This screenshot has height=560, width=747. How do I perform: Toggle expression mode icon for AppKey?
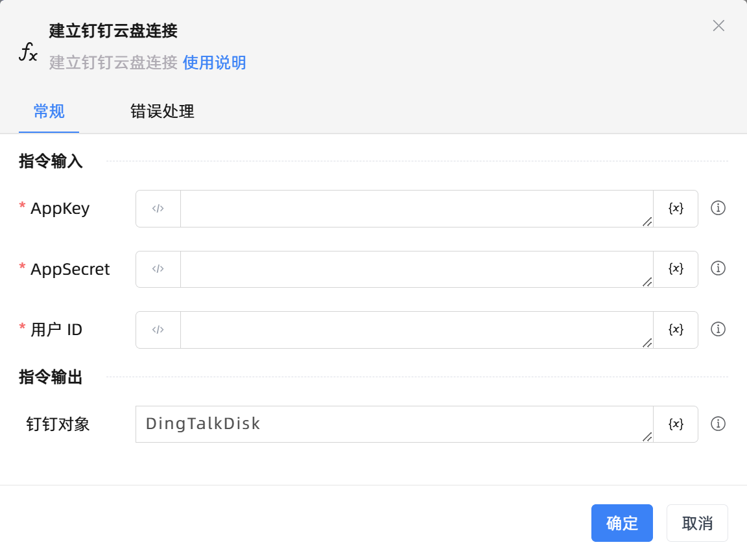click(158, 209)
